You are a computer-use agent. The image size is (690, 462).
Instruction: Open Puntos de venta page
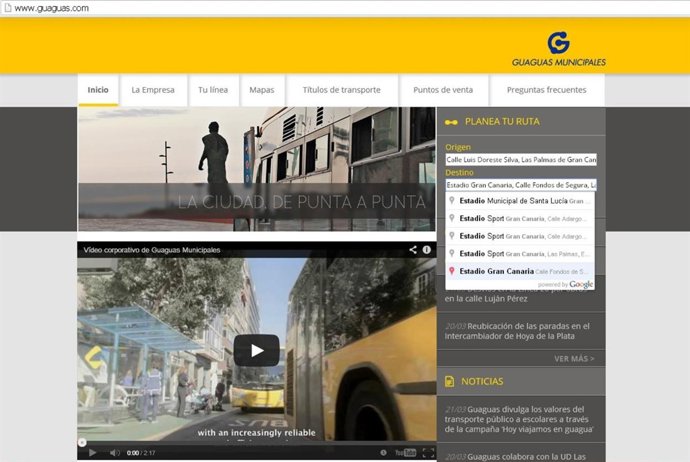pyautogui.click(x=443, y=90)
